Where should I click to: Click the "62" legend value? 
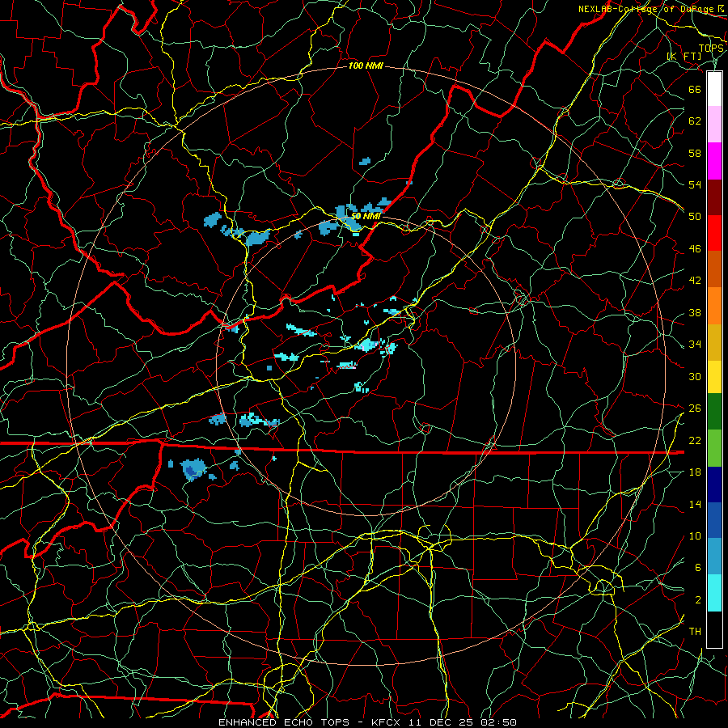click(695, 121)
